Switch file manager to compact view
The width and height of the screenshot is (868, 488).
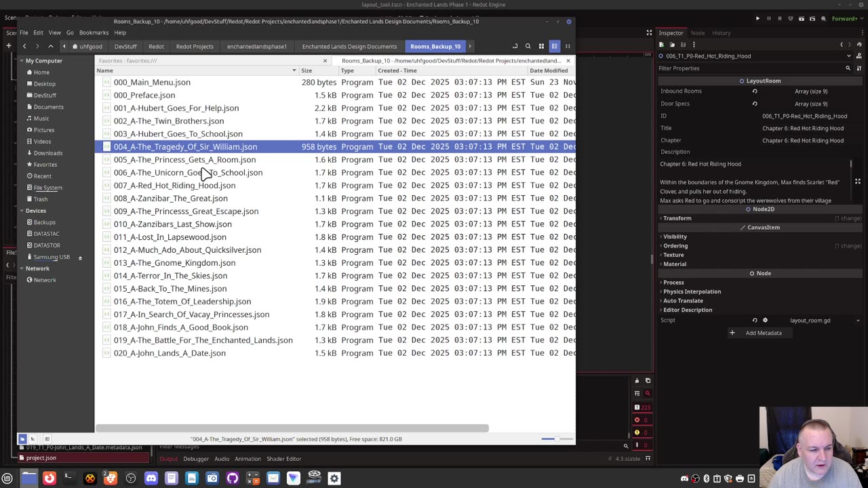(568, 46)
